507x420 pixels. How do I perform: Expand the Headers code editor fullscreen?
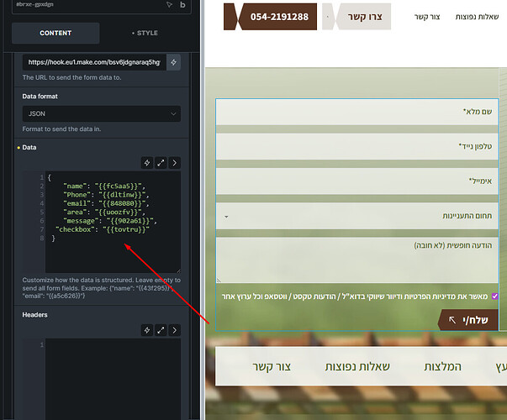tap(161, 330)
